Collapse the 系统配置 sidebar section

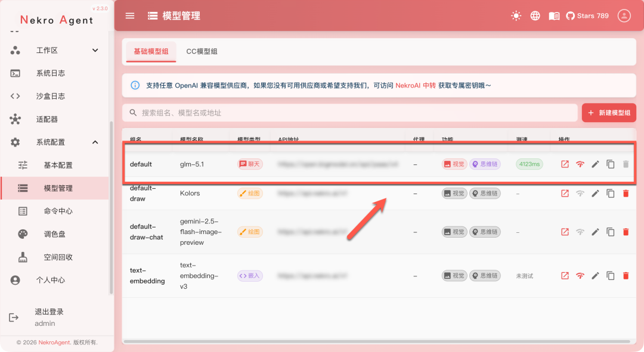[x=55, y=142]
